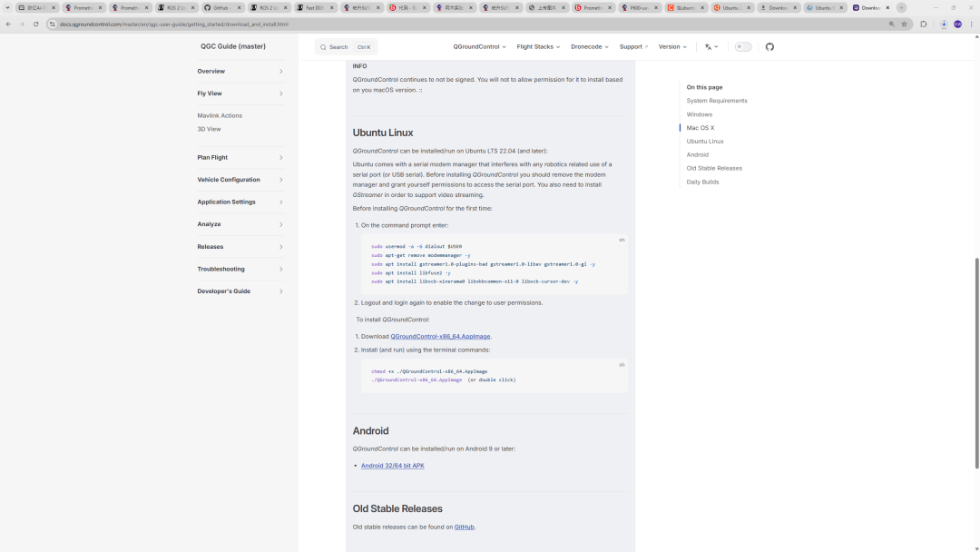Viewport: 980px width, 552px height.
Task: Switch to the Fast DDS browser tab
Action: coord(314,7)
